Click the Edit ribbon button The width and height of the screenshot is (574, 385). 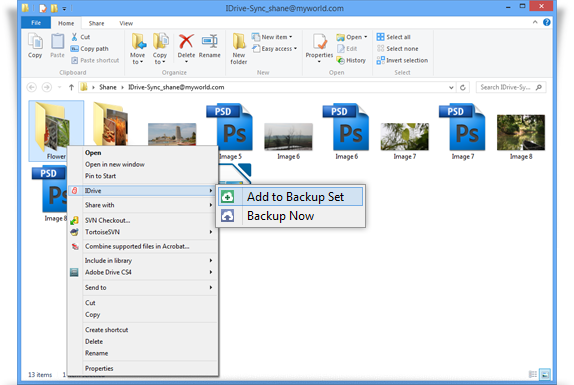[347, 49]
